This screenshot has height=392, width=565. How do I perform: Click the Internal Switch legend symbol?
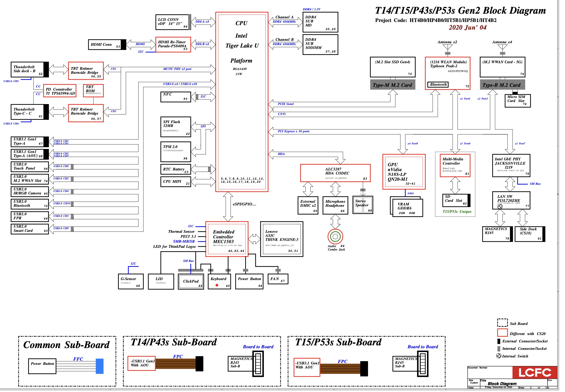(499, 356)
